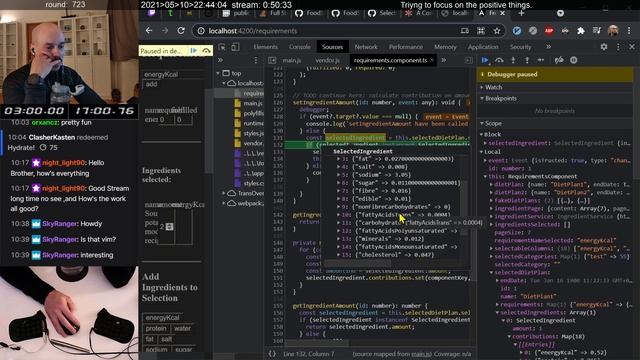The width and height of the screenshot is (640, 360).
Task: Show more navigator tabs via chevron
Action: (220, 60)
